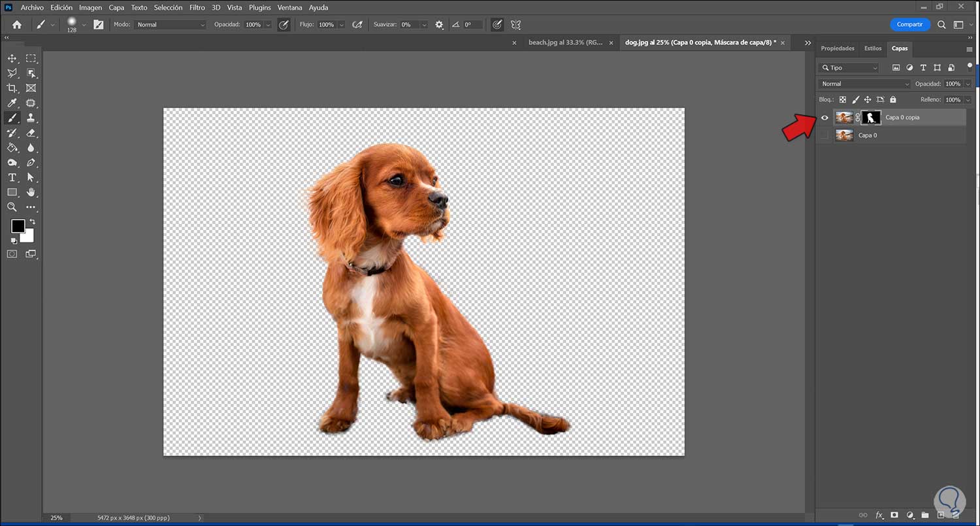Pick the Clone Stamp tool
The height and width of the screenshot is (526, 980).
[x=31, y=118]
